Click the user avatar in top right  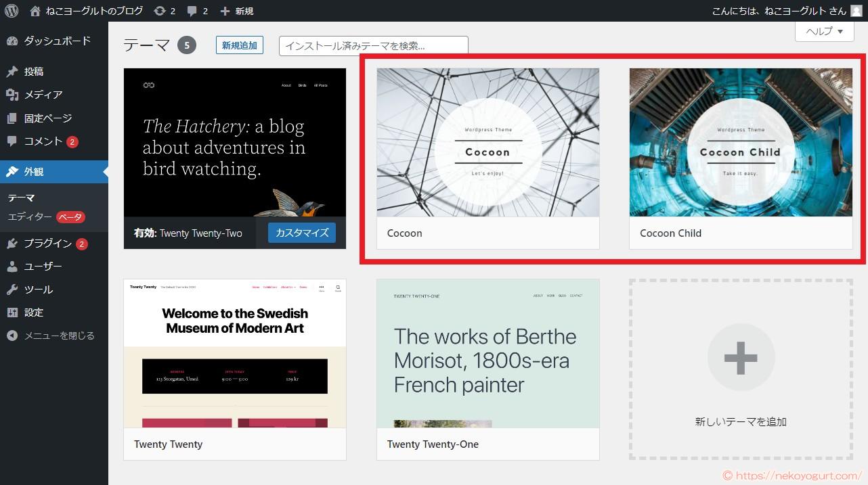tap(856, 11)
